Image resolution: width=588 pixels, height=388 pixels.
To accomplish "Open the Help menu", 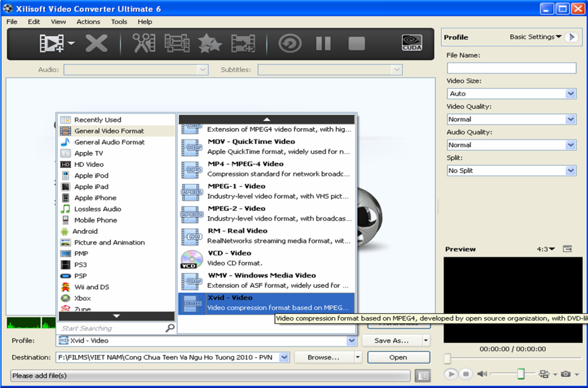I will point(145,22).
